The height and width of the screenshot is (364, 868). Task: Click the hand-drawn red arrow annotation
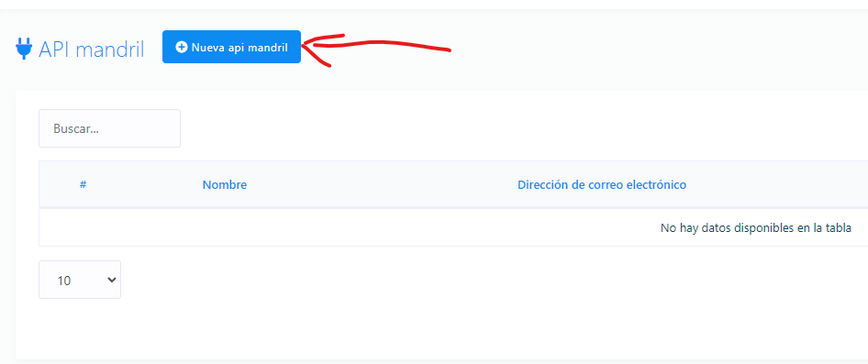coord(376,50)
